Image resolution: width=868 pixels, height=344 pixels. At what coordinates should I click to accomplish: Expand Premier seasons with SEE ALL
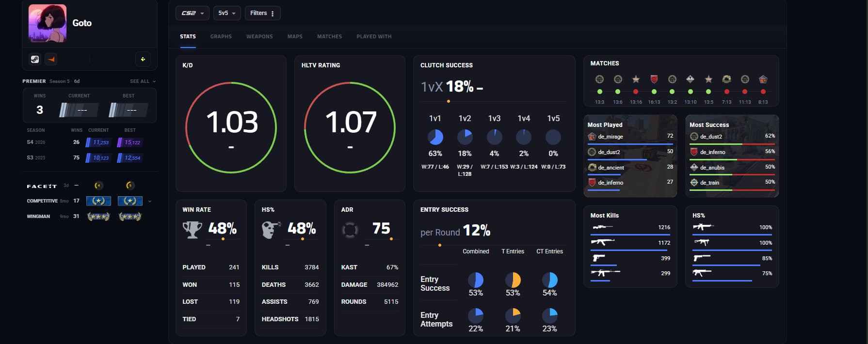pyautogui.click(x=143, y=81)
